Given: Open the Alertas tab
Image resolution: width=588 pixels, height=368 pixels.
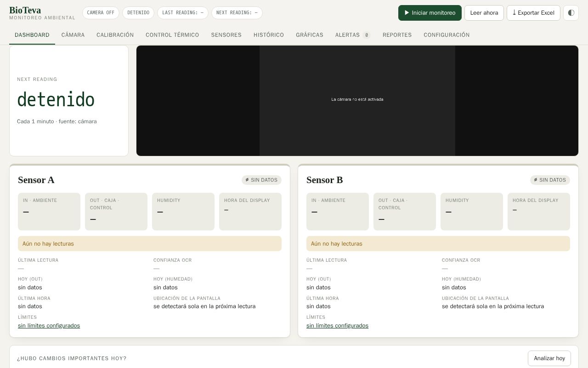Looking at the screenshot, I should pos(353,35).
